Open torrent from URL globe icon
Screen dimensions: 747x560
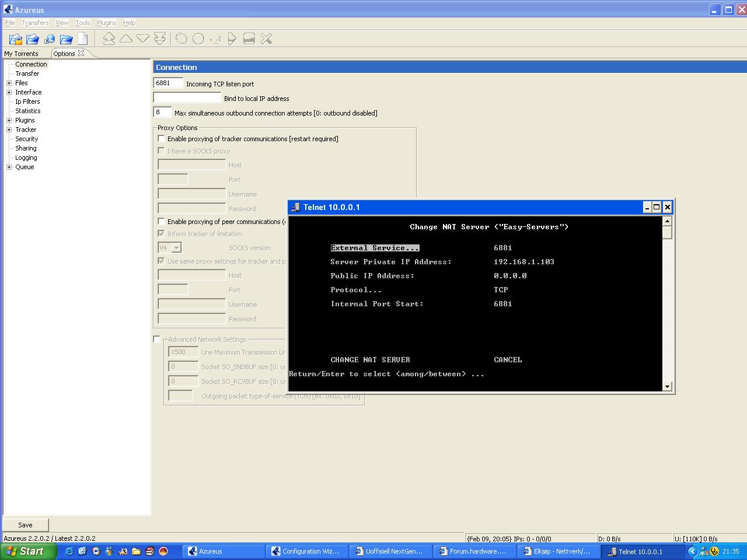(x=50, y=39)
